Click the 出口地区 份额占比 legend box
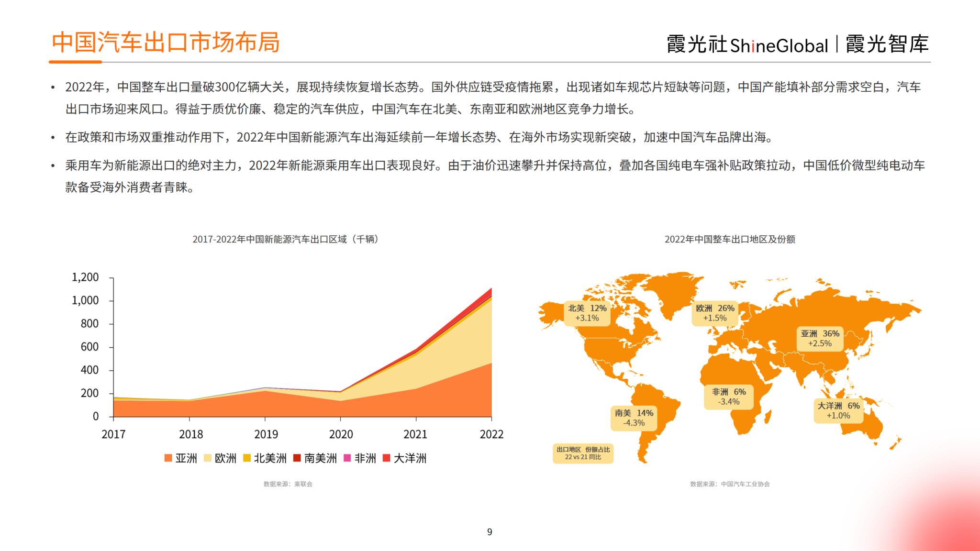 (583, 453)
